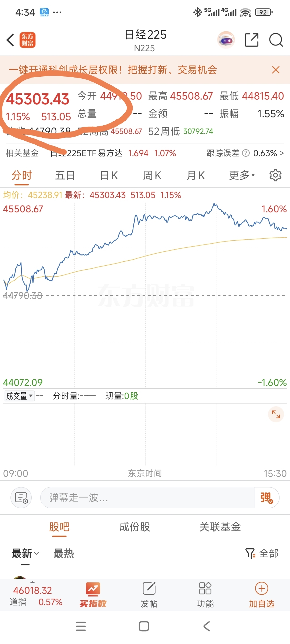
Task: Open chart settings gear icon
Action: click(x=275, y=175)
